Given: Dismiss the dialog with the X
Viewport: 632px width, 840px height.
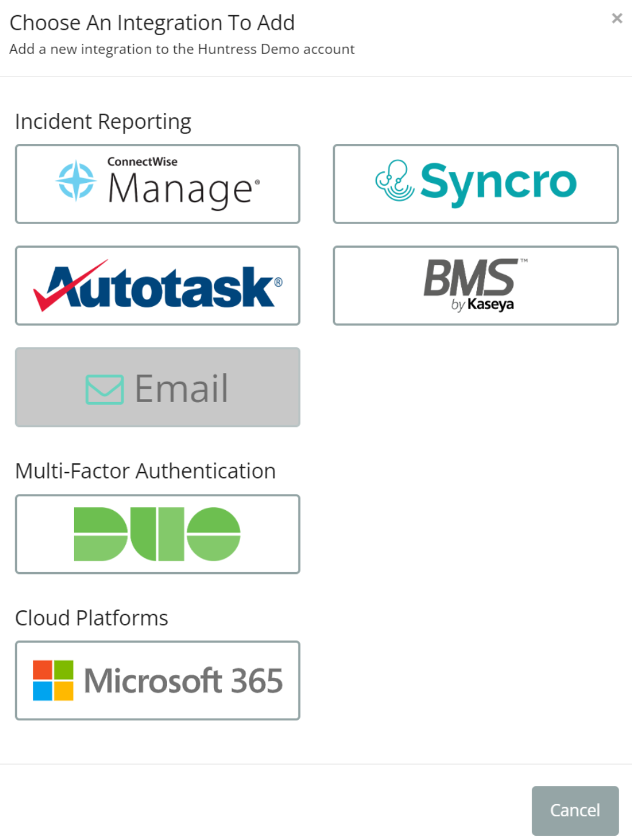Looking at the screenshot, I should pos(617,18).
